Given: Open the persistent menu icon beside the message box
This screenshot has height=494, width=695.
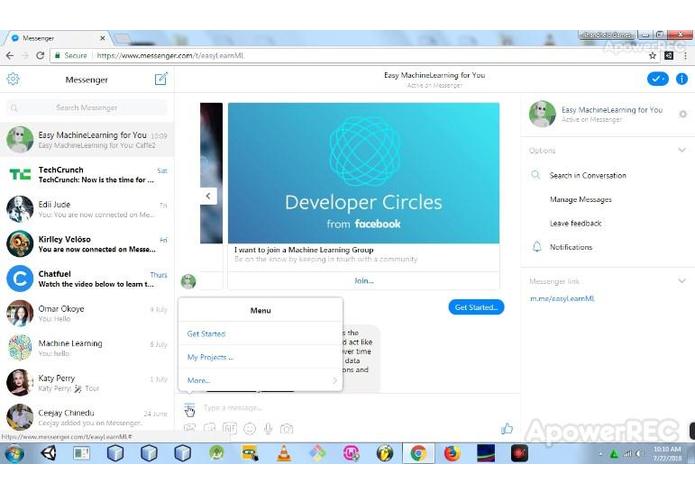Looking at the screenshot, I should (189, 408).
